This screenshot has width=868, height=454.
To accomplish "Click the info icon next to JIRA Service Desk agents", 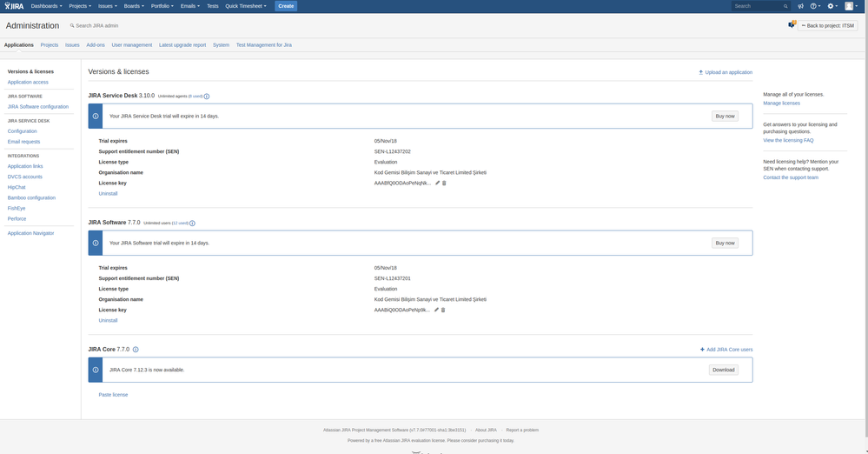I will point(207,97).
